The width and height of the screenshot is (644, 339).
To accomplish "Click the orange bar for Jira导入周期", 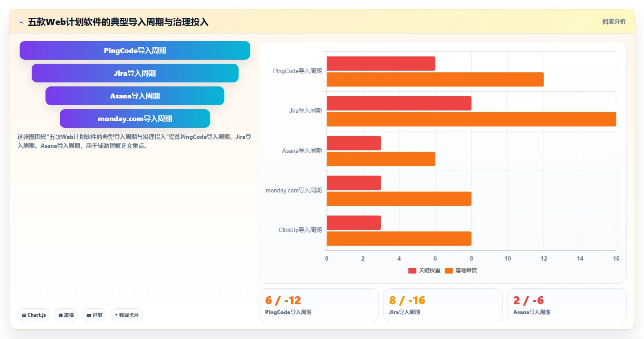I will (x=471, y=119).
